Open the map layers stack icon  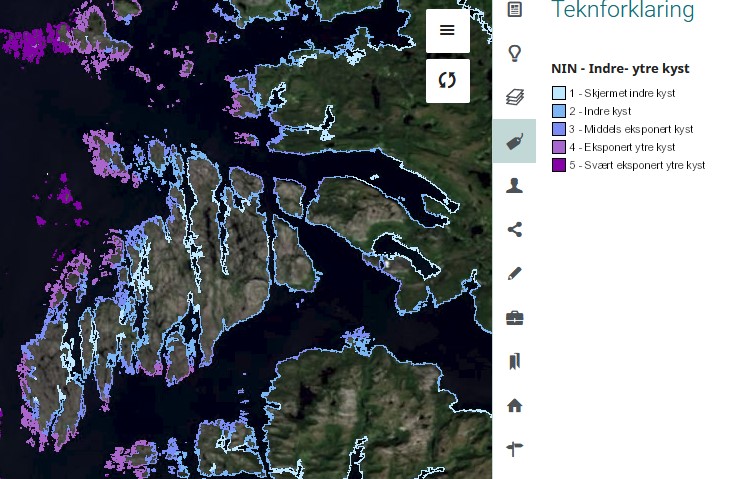click(x=515, y=97)
